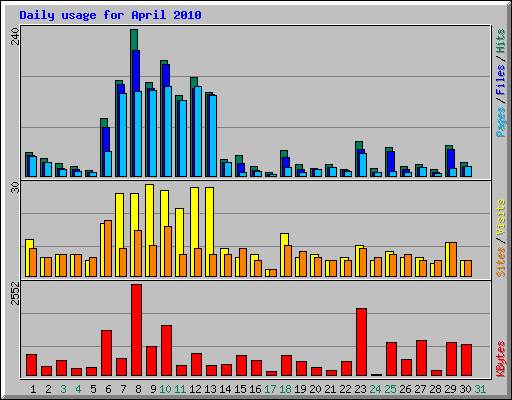Click day number 16 on the axis
The image size is (512, 400).
255,389
